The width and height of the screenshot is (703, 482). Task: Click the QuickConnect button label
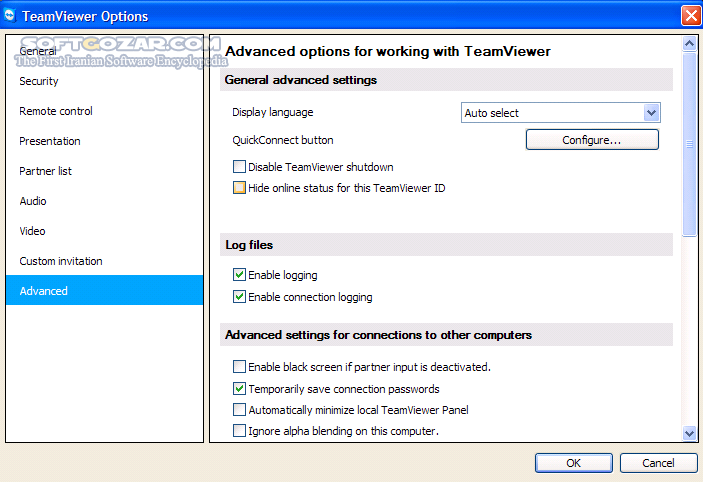point(282,140)
